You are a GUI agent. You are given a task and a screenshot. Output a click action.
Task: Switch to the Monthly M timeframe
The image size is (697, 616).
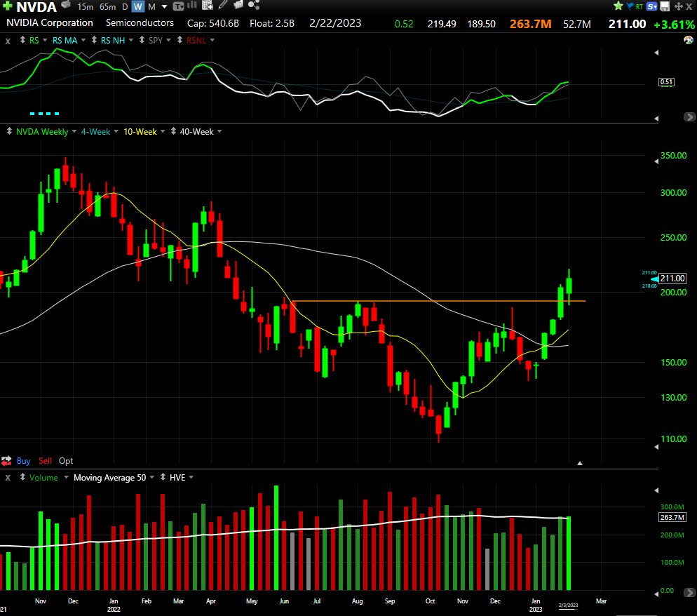tap(151, 7)
